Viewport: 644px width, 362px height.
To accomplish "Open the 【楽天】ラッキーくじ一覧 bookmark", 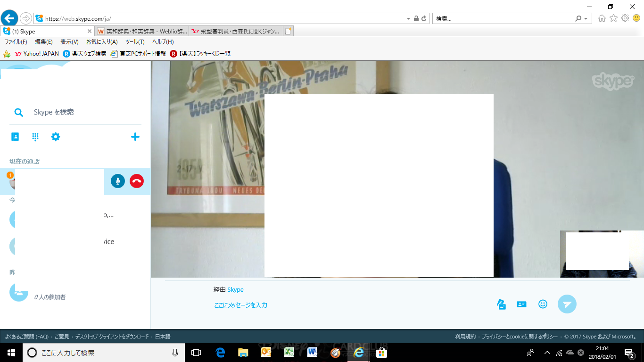I will tap(200, 54).
